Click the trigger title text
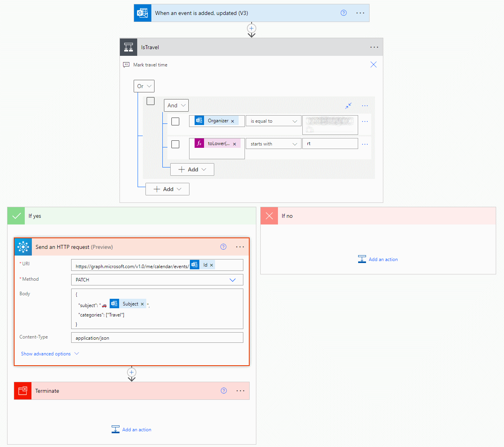 pyautogui.click(x=202, y=13)
